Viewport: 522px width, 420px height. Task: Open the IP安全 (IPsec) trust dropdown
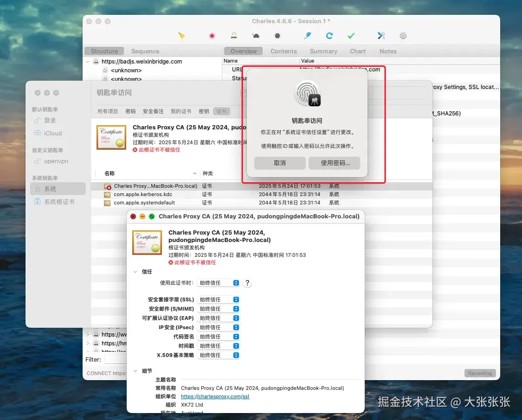(x=219, y=328)
